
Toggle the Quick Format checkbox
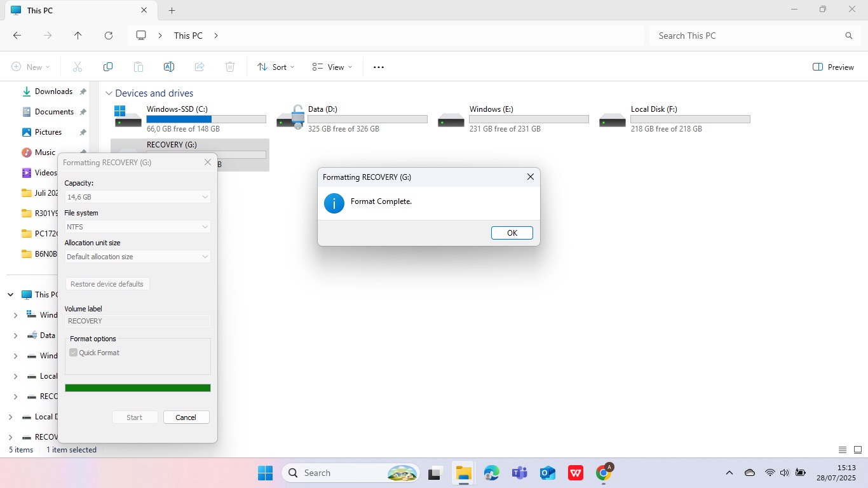tap(74, 353)
